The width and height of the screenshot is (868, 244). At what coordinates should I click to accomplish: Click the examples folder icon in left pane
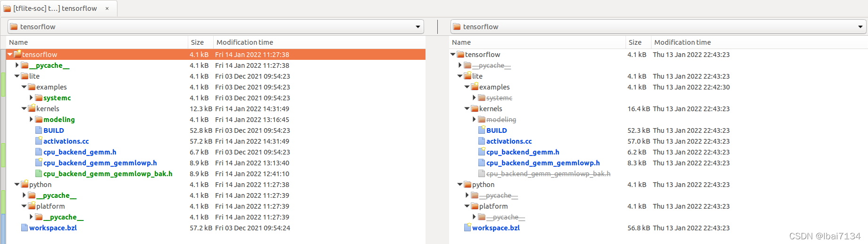tap(32, 87)
